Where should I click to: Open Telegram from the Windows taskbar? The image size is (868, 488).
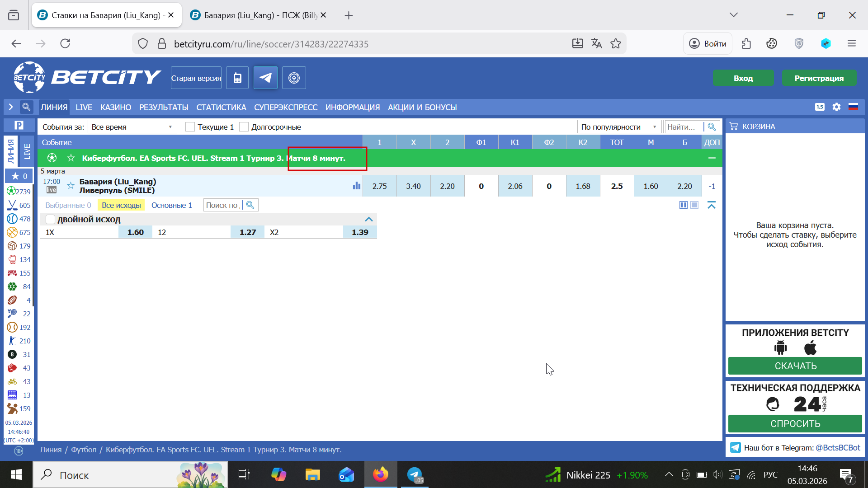pos(415,474)
